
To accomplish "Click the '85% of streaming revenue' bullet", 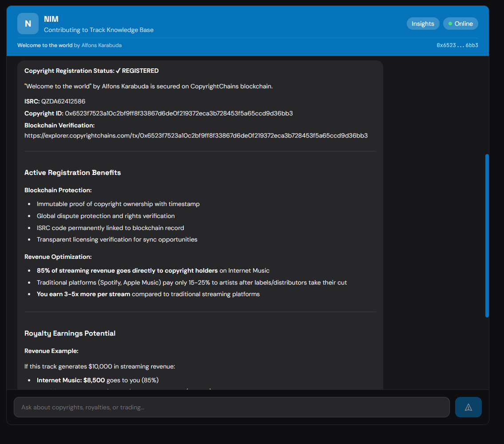I will pyautogui.click(x=127, y=270).
